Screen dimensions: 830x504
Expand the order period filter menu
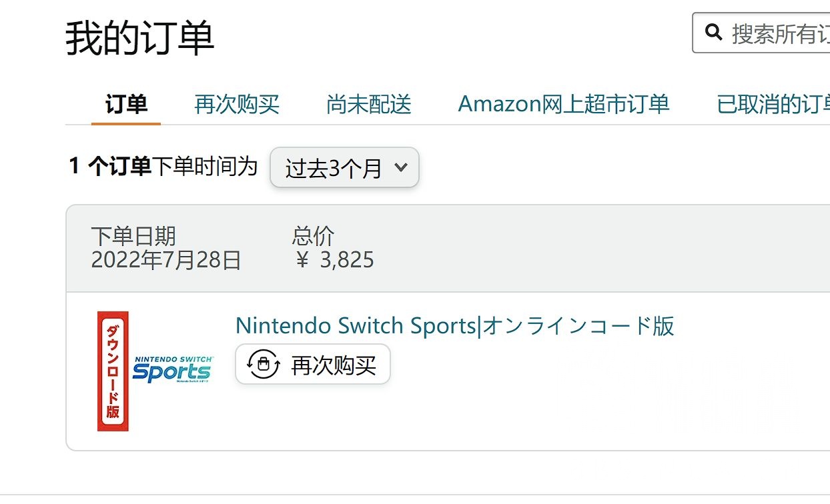pyautogui.click(x=344, y=168)
